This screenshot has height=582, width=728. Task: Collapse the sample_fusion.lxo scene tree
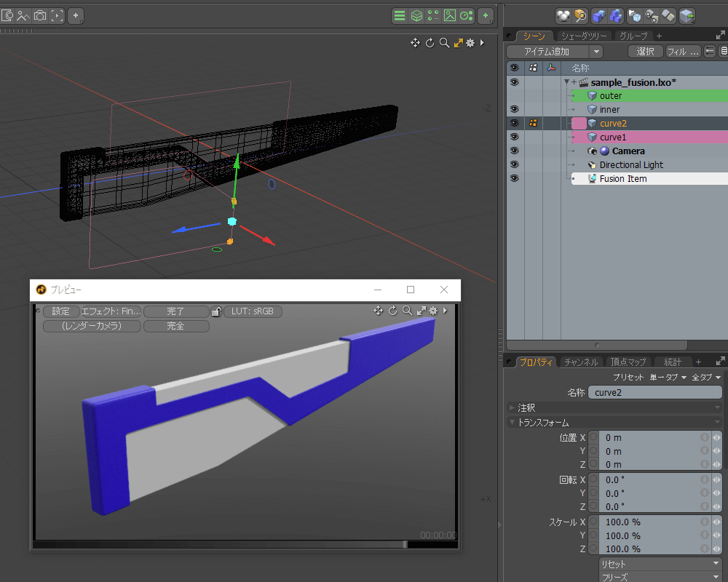click(x=566, y=82)
